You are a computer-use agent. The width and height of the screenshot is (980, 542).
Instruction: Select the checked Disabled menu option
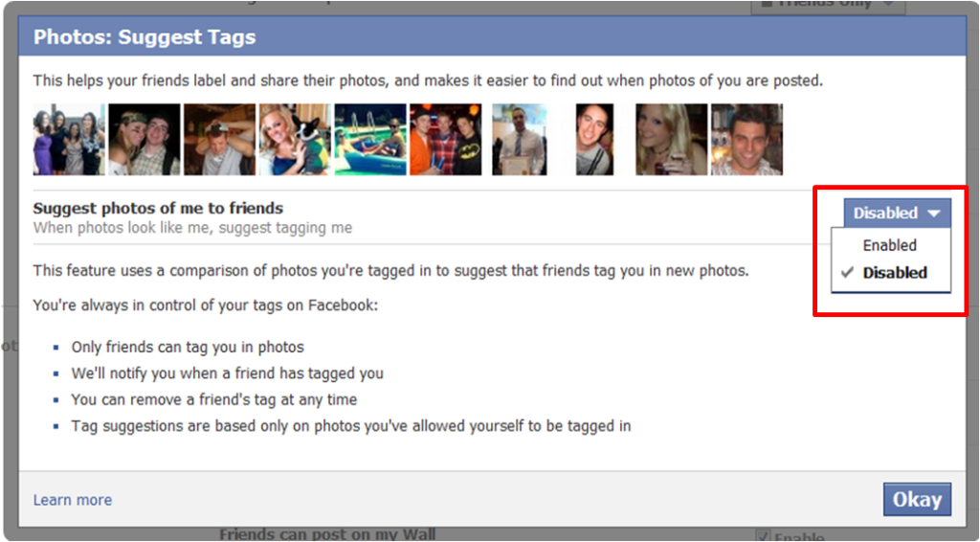[890, 273]
